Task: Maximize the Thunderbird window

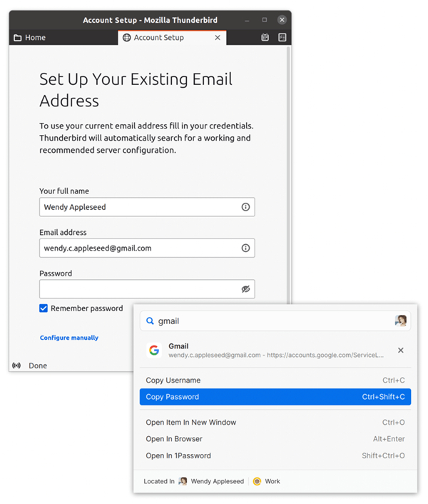Action: point(264,20)
